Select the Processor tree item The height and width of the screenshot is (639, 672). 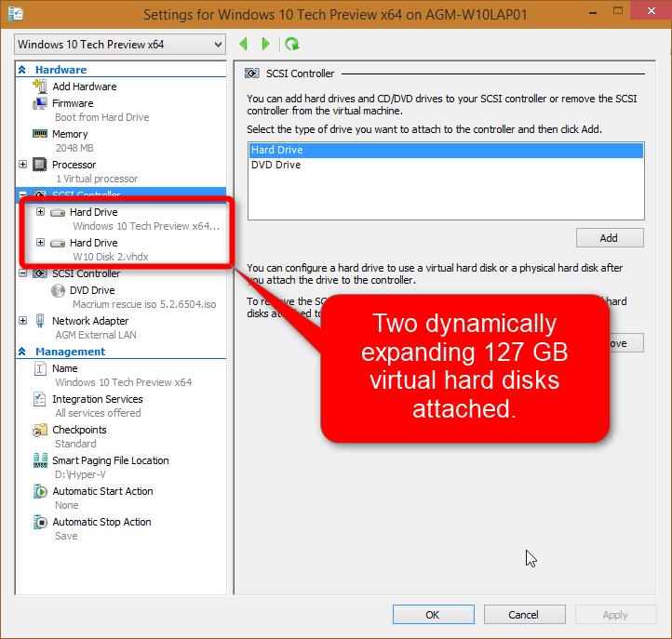tap(74, 165)
